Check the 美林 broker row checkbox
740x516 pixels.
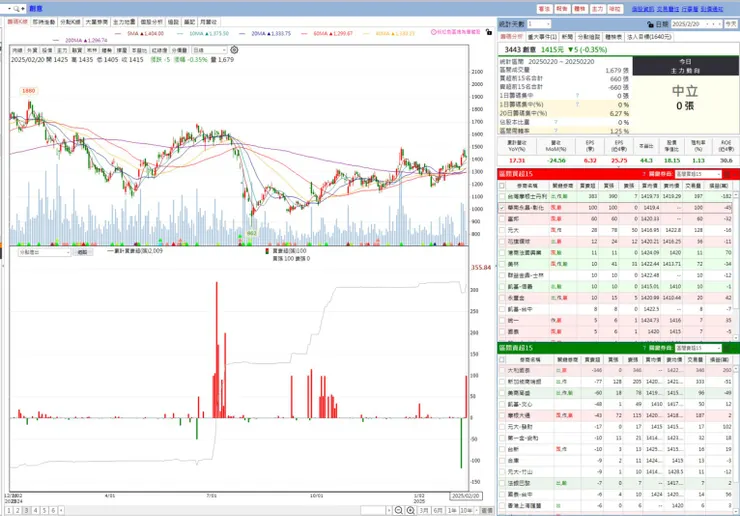[x=502, y=264]
